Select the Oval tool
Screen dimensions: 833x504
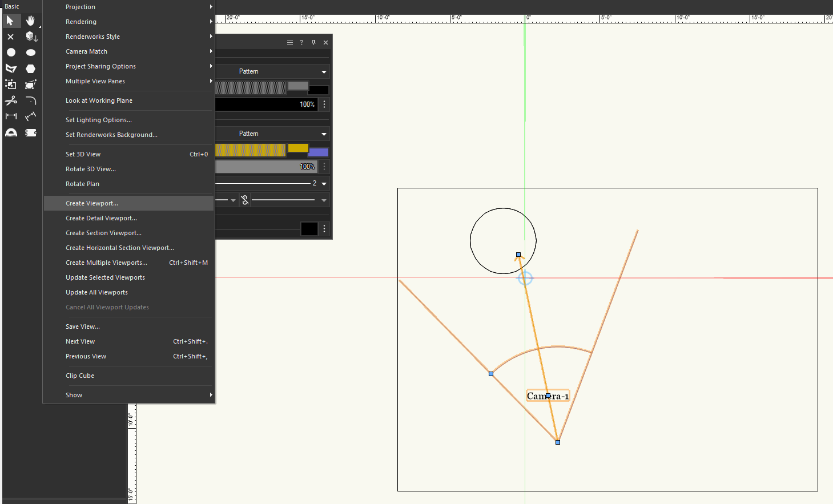[x=30, y=52]
